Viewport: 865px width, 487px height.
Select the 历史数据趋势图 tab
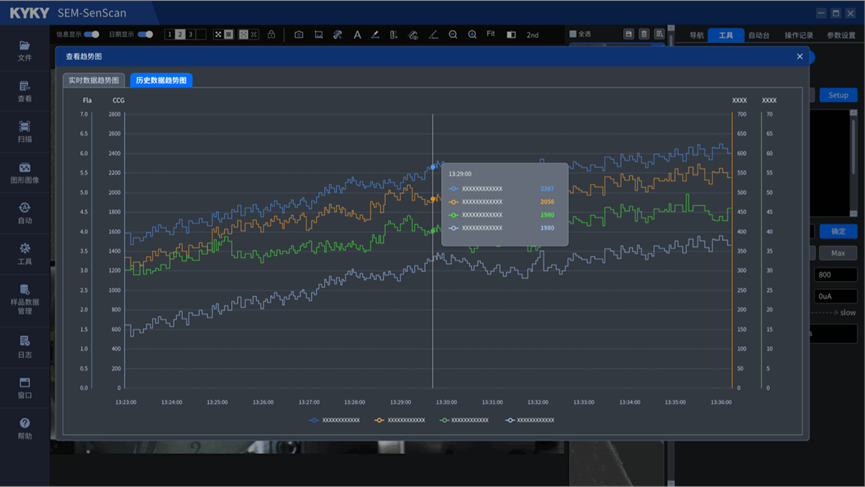tap(161, 80)
